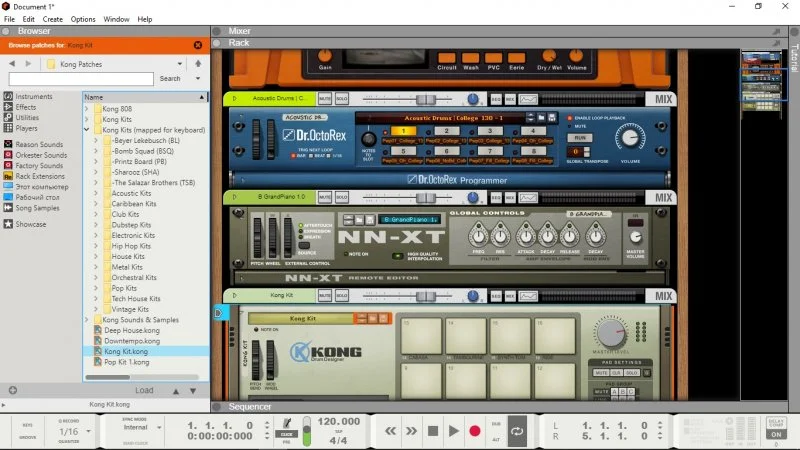Mute the Acoustic Drums mix channel
This screenshot has height=450, width=800.
click(x=324, y=98)
